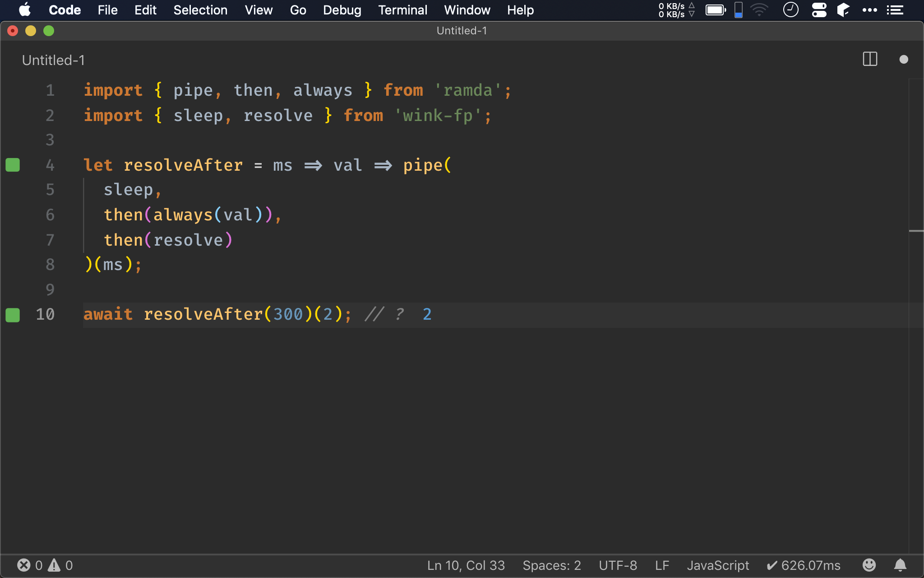Open the Edit menu
This screenshot has height=578, width=924.
[145, 10]
